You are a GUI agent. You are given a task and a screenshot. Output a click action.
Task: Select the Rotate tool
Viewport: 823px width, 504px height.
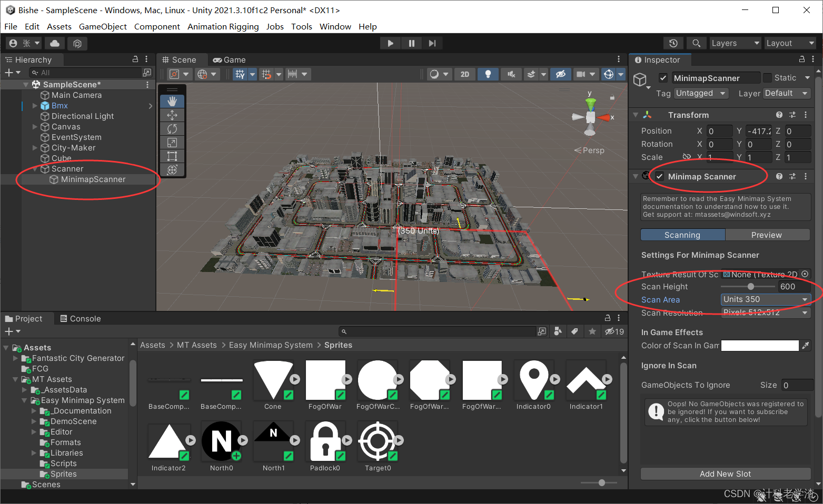tap(172, 128)
